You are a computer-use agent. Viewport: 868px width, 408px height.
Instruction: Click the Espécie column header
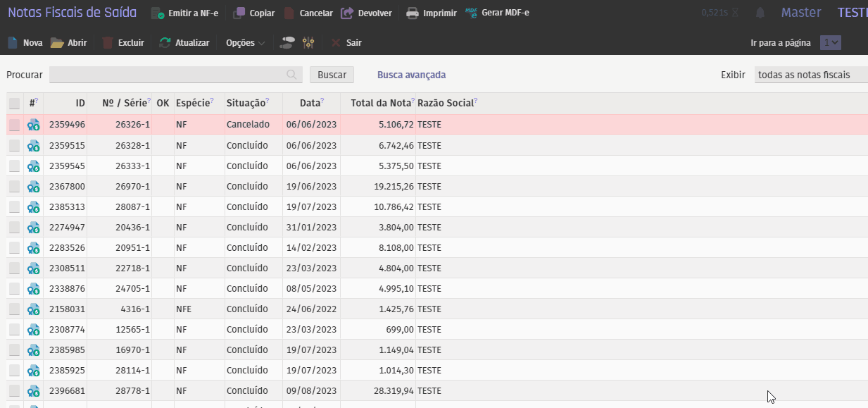(x=193, y=104)
